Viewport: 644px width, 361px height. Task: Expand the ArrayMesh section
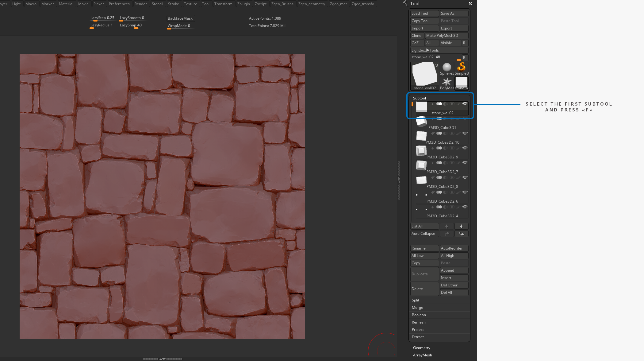(x=422, y=355)
